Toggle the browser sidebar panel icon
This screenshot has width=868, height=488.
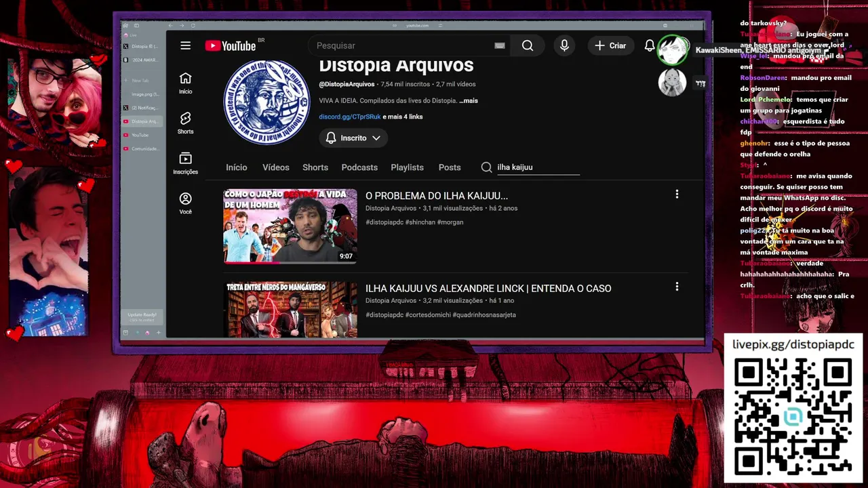136,26
